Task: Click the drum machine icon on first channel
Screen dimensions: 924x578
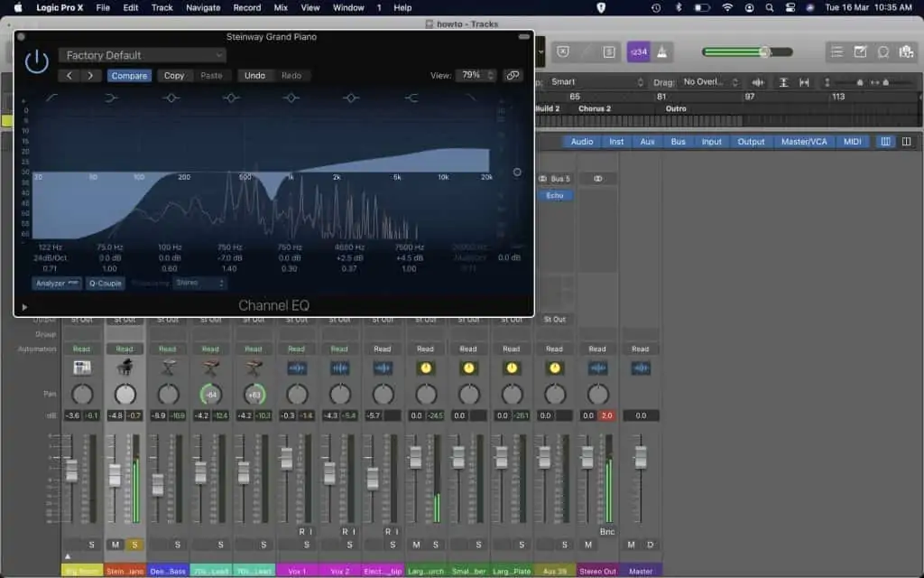Action: pos(82,368)
